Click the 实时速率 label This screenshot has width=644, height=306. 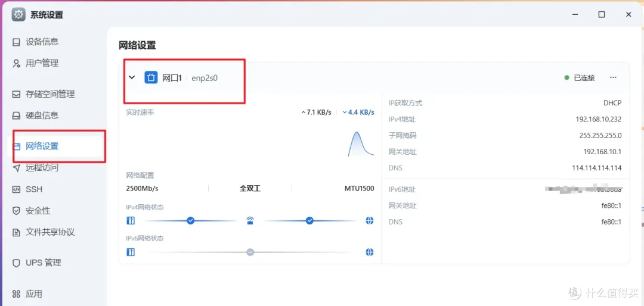click(140, 112)
